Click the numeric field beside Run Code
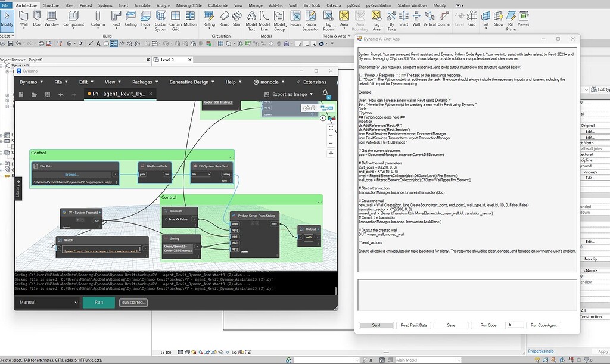The image size is (610, 364). coord(516,325)
